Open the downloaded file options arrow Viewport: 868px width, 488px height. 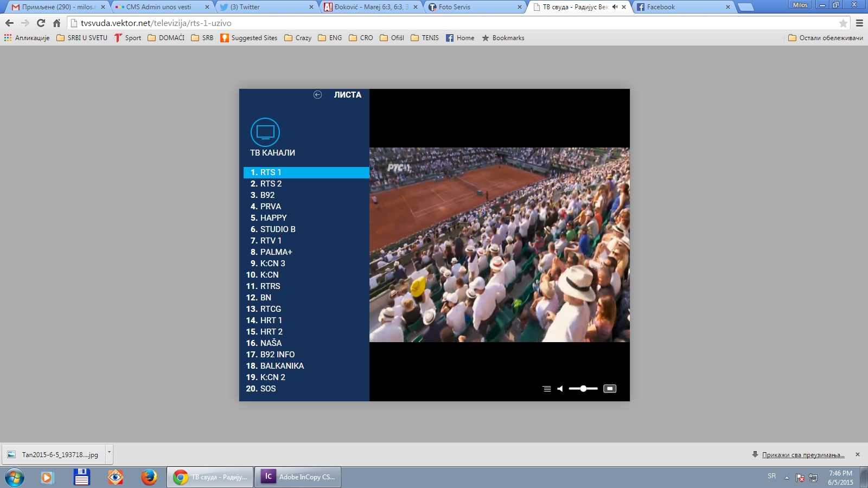coord(109,452)
